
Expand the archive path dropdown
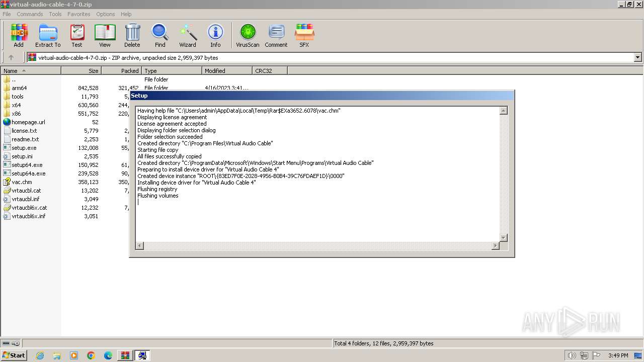click(637, 57)
